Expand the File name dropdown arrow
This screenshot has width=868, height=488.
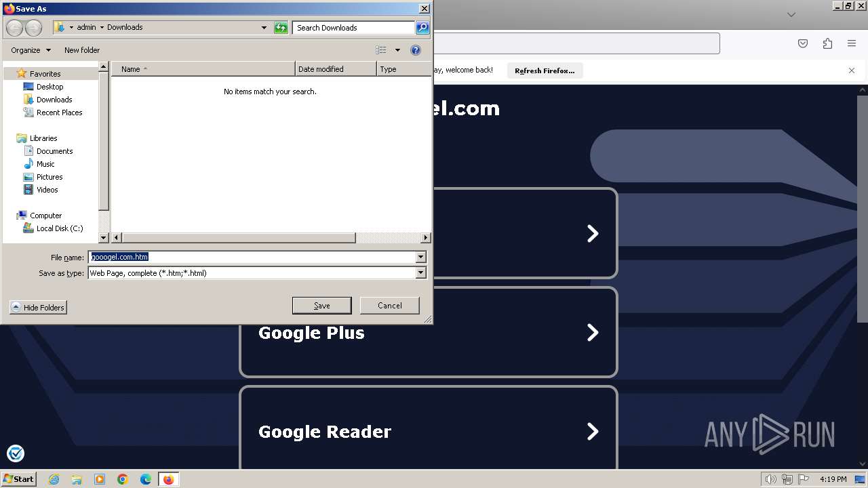tap(420, 257)
